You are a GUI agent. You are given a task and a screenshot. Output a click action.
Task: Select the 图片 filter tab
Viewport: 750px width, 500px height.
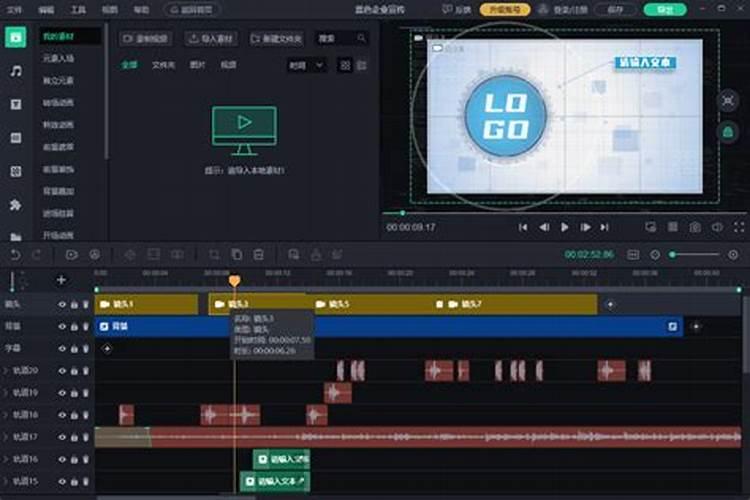point(197,65)
